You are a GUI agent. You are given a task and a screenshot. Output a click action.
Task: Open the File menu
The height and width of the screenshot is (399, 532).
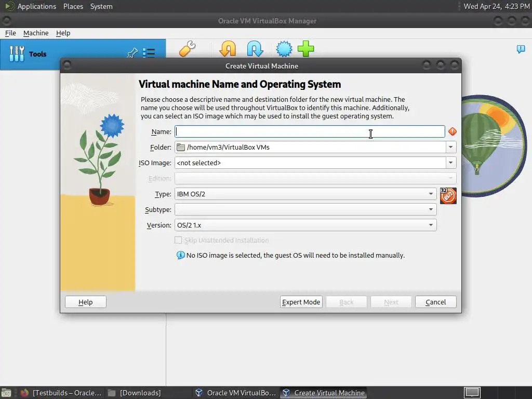click(10, 33)
